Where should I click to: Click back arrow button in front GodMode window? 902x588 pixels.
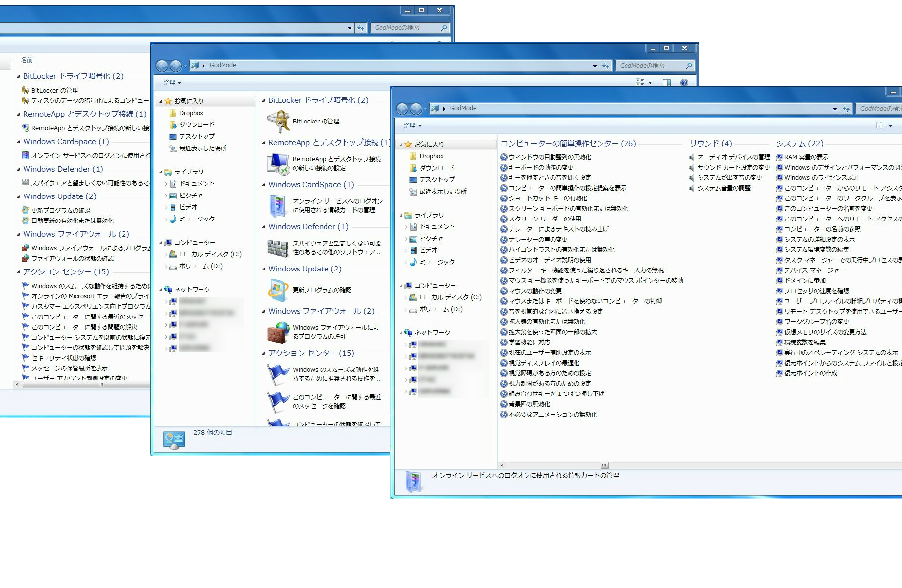tap(402, 108)
